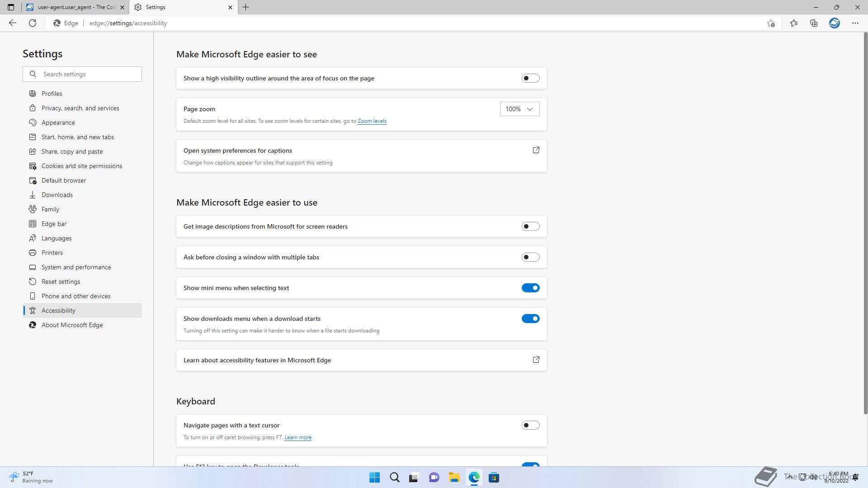
Task: Close the Settings tab
Action: tap(230, 7)
